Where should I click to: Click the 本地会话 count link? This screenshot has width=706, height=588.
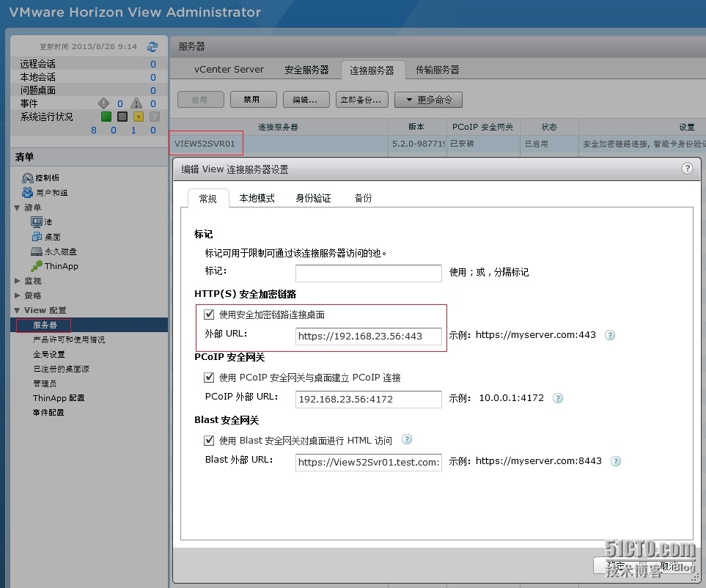click(153, 77)
